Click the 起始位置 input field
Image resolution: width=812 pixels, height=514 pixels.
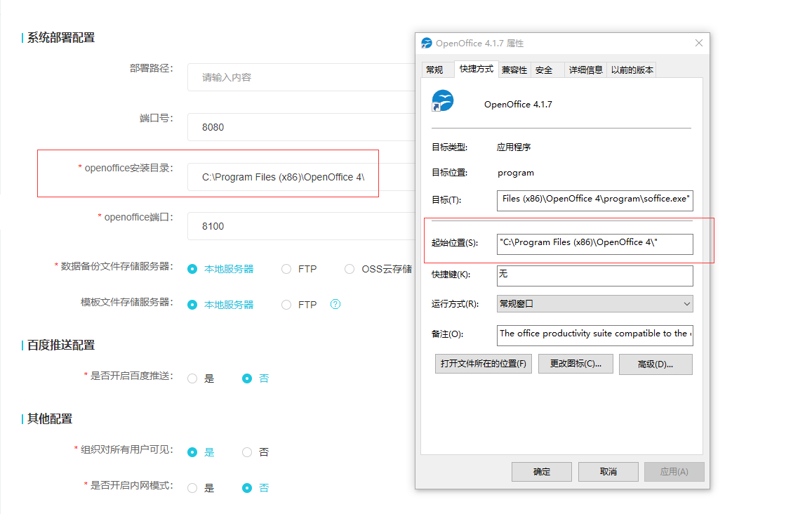(x=594, y=244)
